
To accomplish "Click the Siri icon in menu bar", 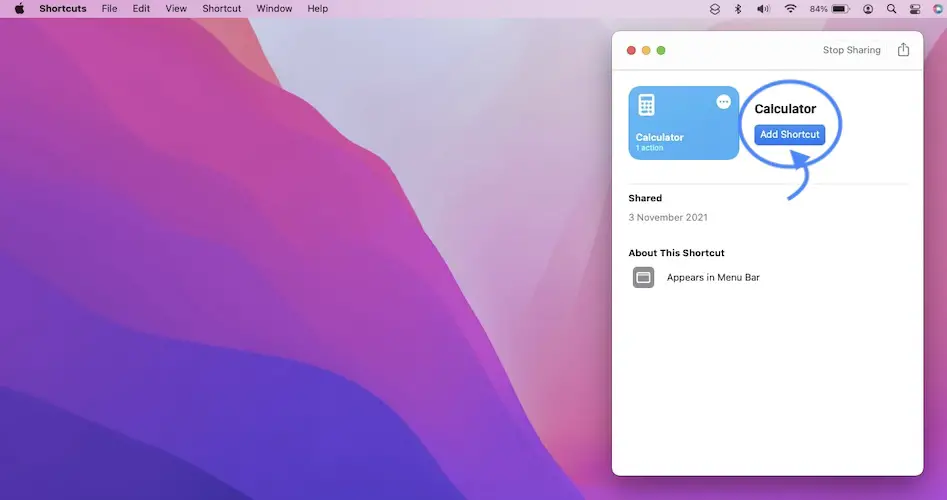I will click(937, 9).
